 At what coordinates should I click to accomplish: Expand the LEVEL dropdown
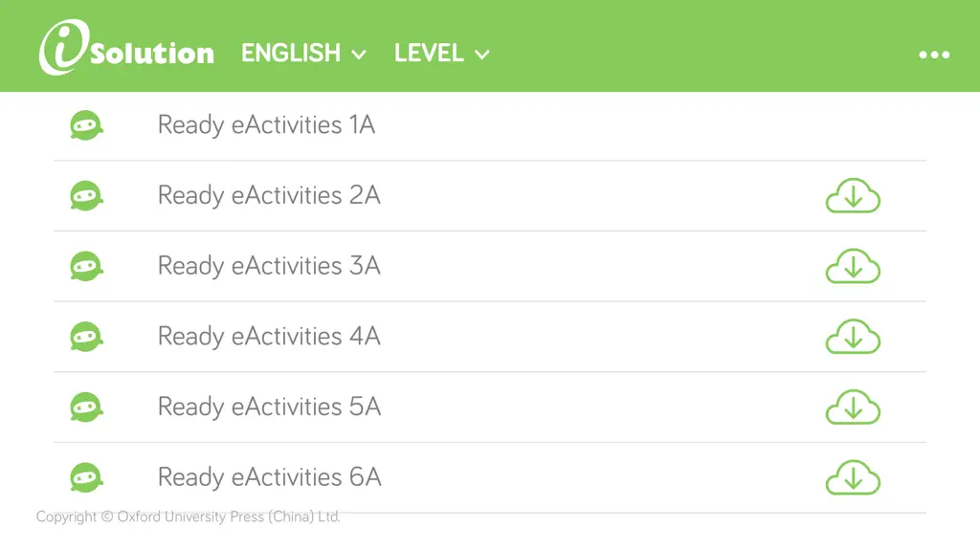[x=441, y=54]
